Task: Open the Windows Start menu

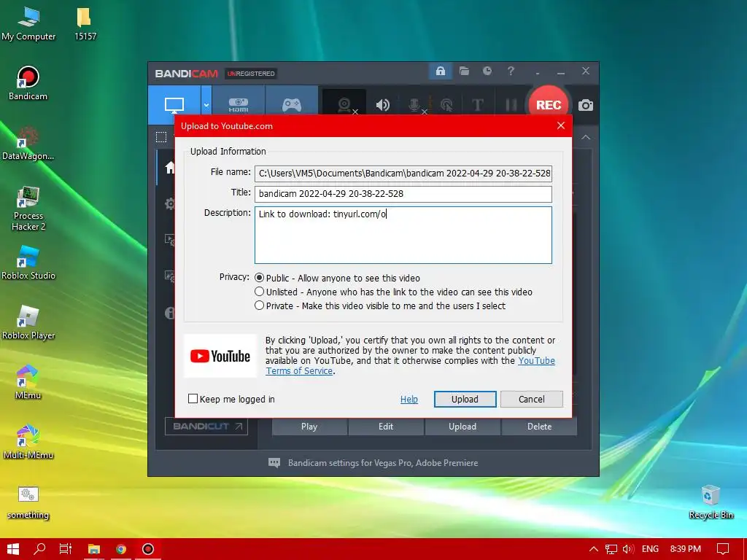Action: (13, 549)
